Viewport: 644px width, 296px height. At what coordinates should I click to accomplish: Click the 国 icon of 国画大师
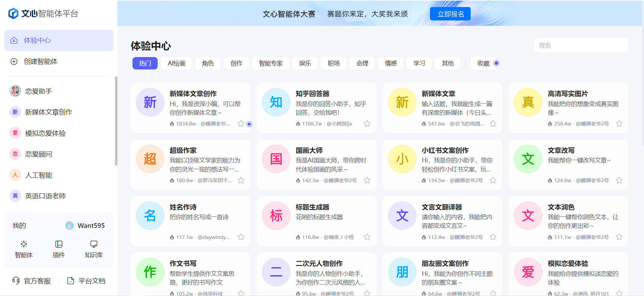[276, 159]
